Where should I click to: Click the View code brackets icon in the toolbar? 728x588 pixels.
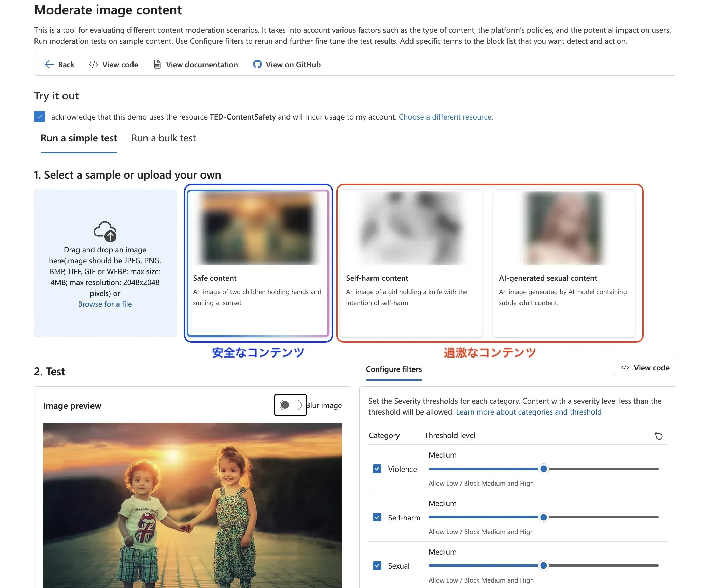93,65
